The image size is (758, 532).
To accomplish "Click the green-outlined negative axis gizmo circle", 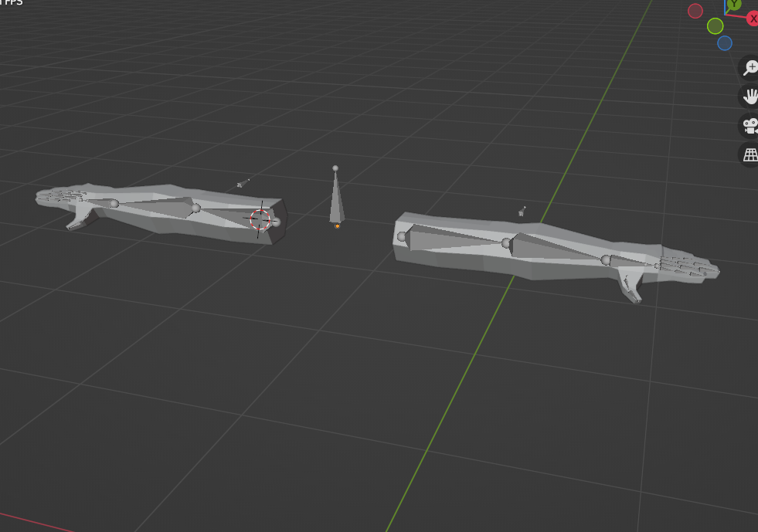I will (x=716, y=26).
